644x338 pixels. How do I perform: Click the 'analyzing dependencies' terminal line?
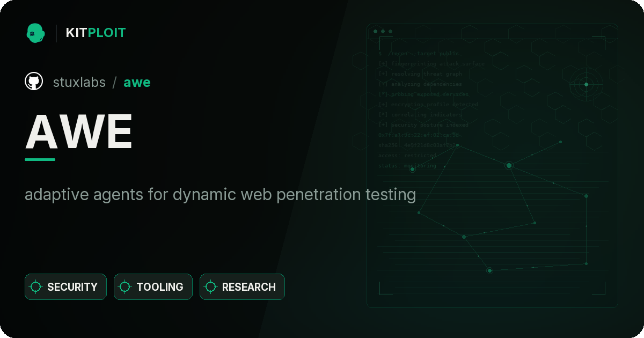click(x=420, y=84)
